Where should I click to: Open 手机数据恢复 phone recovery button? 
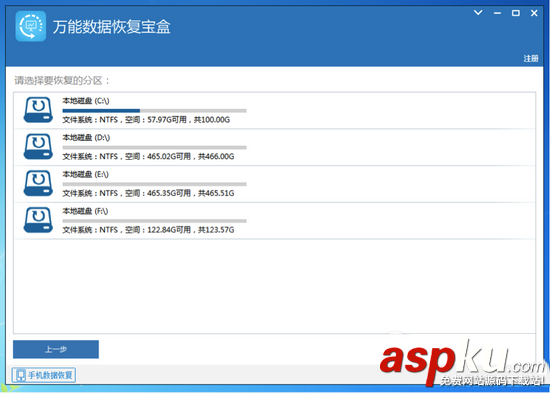point(44,375)
